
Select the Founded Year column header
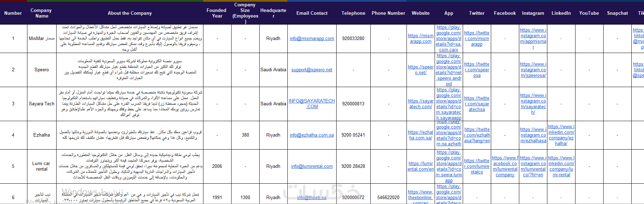click(217, 13)
